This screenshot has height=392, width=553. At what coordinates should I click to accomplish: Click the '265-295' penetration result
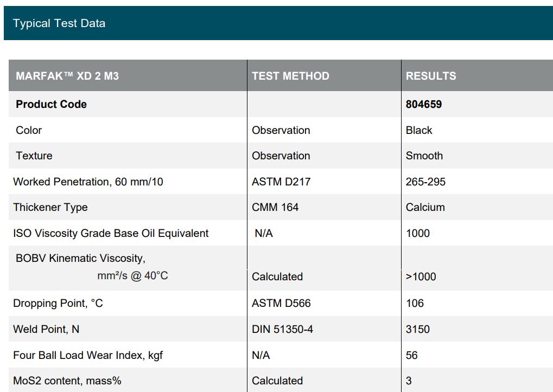coord(425,182)
